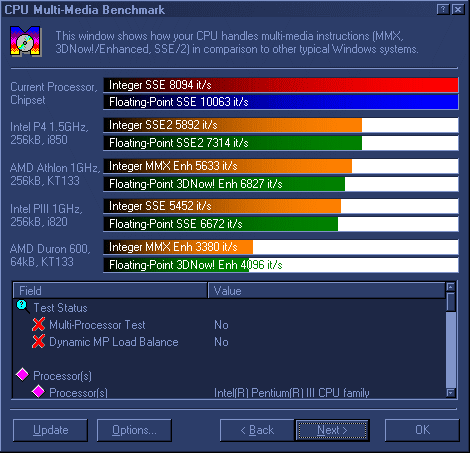Click the Value column header

326,291
